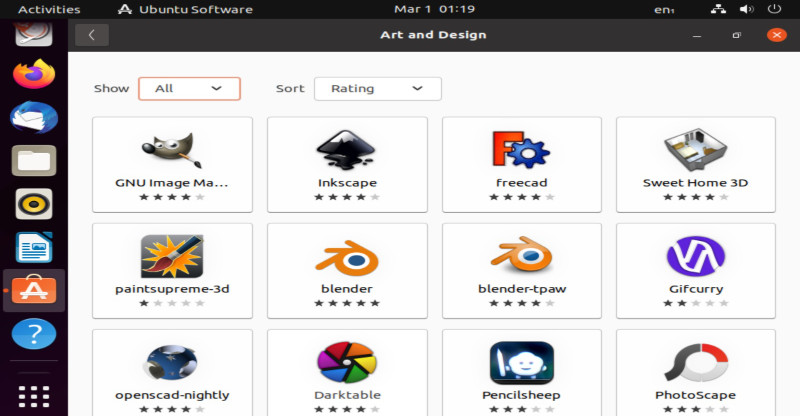The image size is (800, 416).
Task: Click the star rating under blender
Action: click(x=347, y=303)
